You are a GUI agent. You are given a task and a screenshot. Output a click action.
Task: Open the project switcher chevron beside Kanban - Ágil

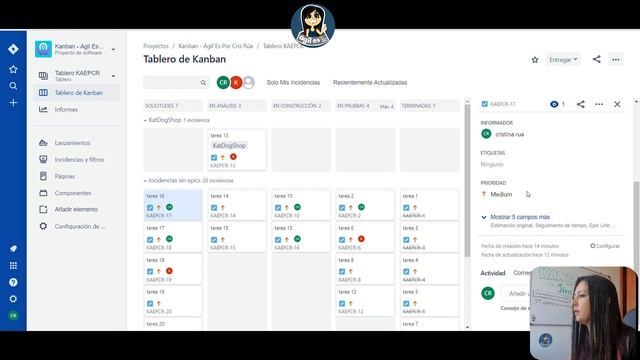tap(113, 49)
